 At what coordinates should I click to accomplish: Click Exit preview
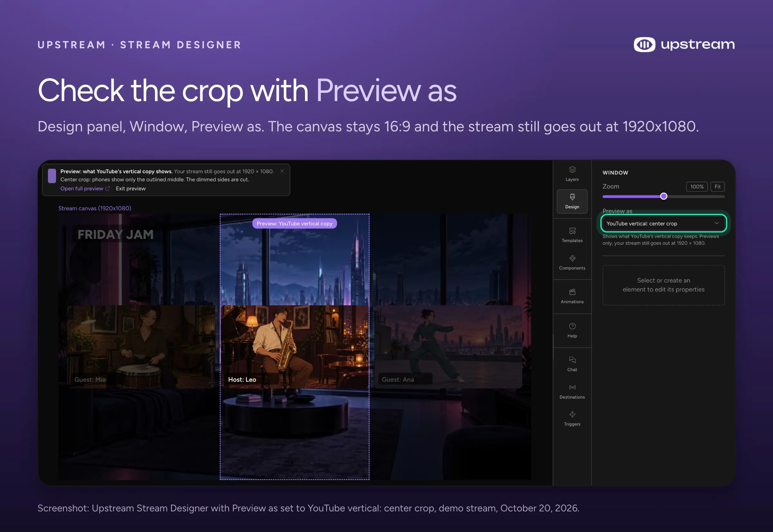(x=131, y=188)
